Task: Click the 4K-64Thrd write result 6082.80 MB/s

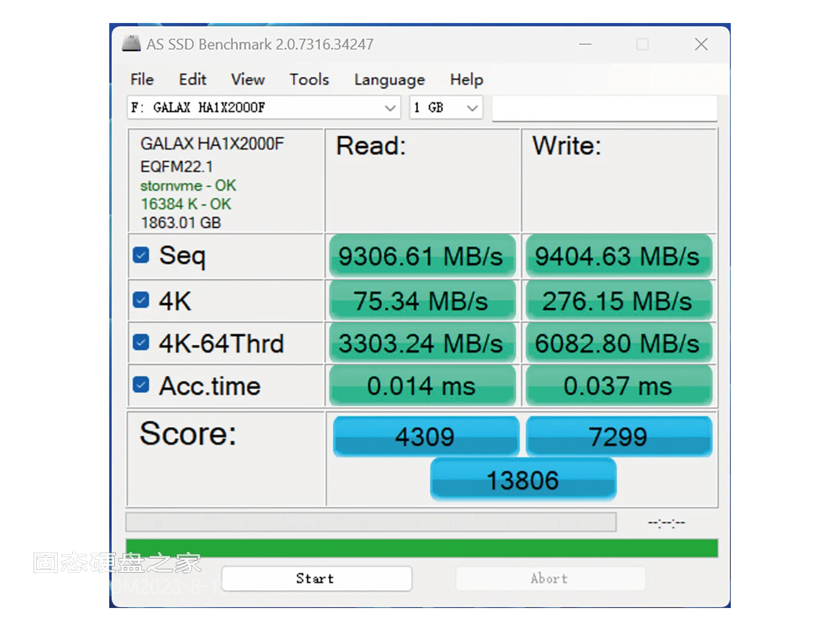Action: [x=619, y=343]
